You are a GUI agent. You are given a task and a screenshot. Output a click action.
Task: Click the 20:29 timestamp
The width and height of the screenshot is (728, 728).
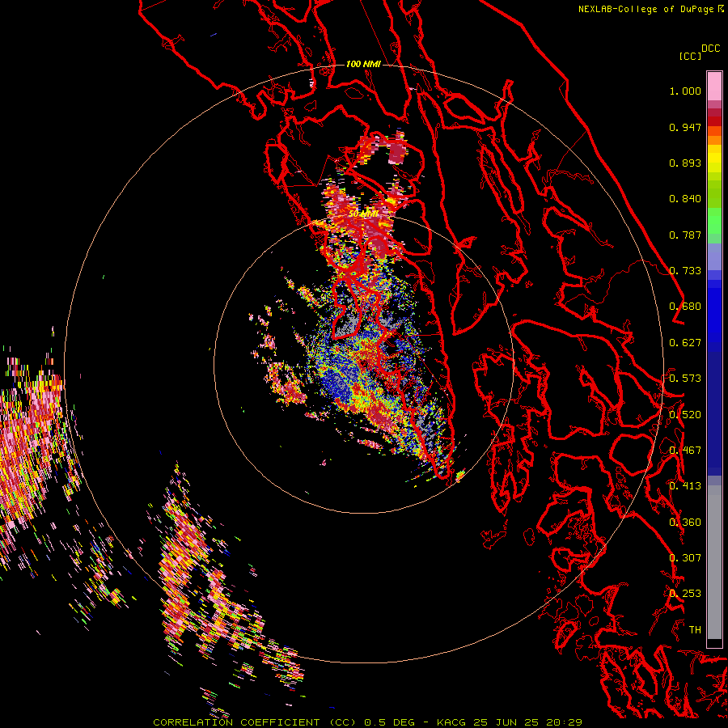tap(564, 722)
